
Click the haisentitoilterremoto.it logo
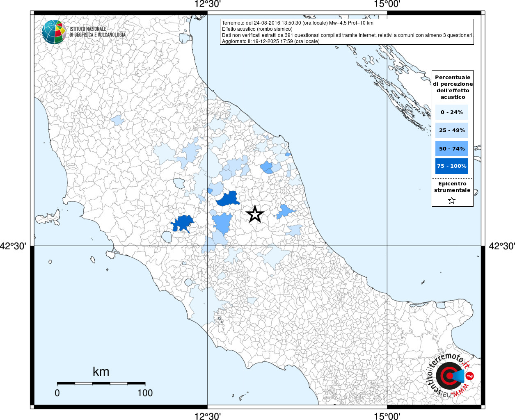pyautogui.click(x=451, y=375)
